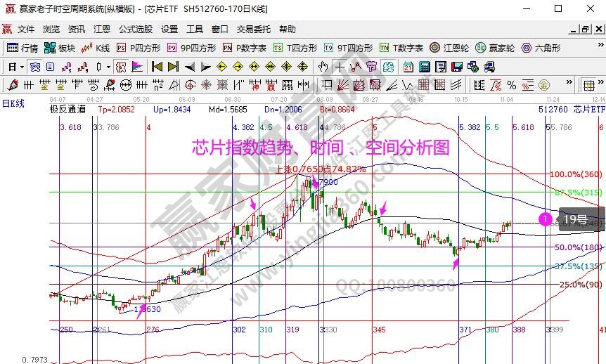
Task: Click the 极反通道 indicator label
Action: point(67,110)
